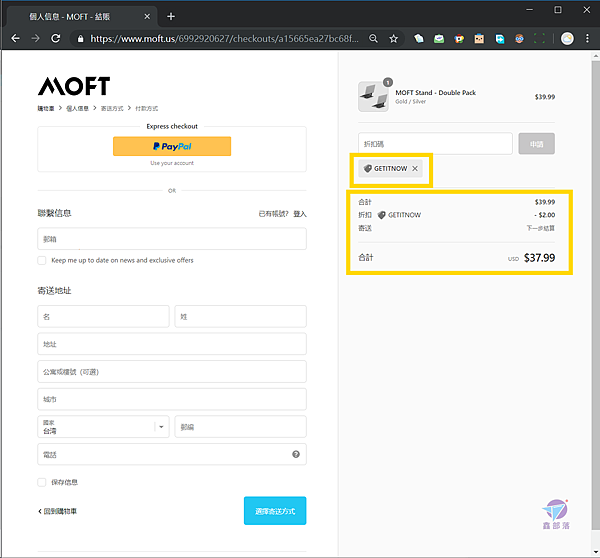Viewport: 600px width, 558px height.
Task: Click the MOFT logo
Action: tap(74, 86)
